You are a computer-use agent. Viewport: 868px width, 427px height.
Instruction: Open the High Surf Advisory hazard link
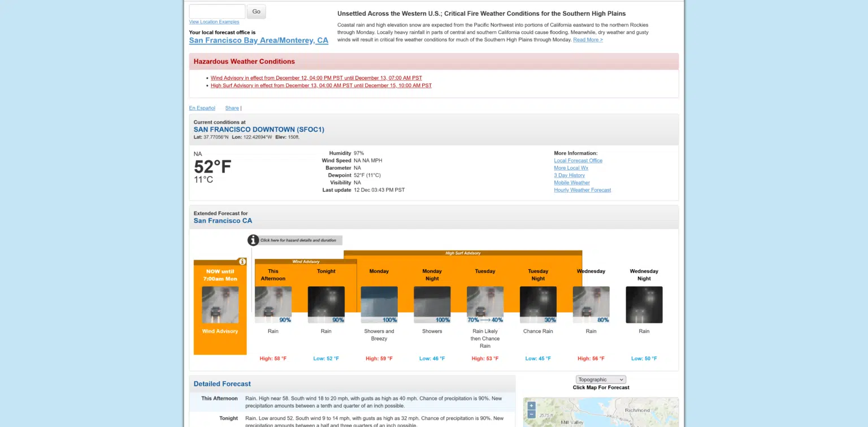tap(321, 85)
